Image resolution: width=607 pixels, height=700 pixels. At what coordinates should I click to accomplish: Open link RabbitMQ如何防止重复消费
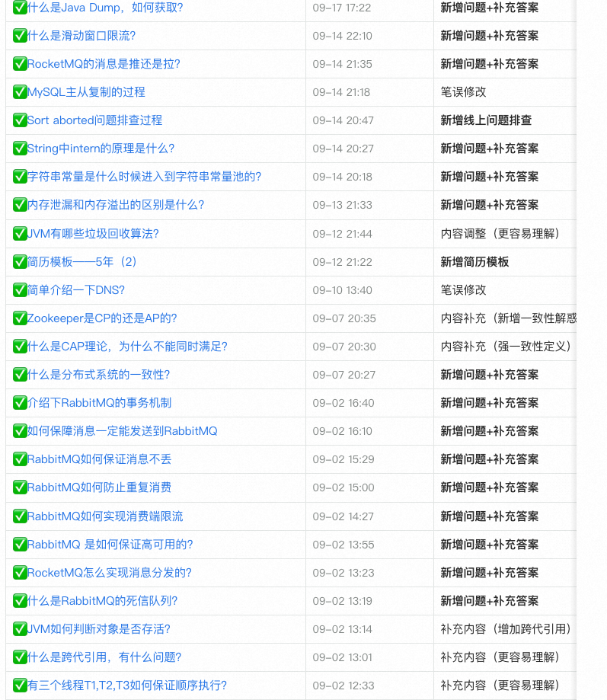pyautogui.click(x=99, y=487)
